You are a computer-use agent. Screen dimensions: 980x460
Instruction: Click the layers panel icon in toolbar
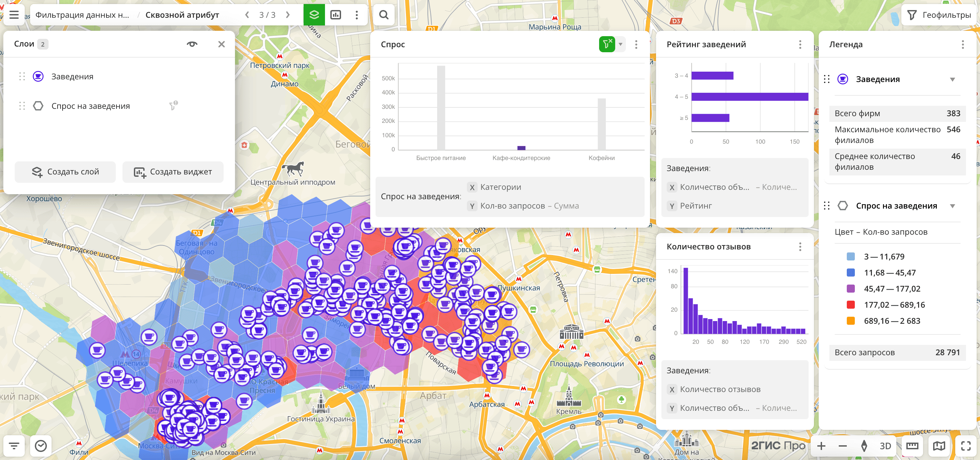314,15
